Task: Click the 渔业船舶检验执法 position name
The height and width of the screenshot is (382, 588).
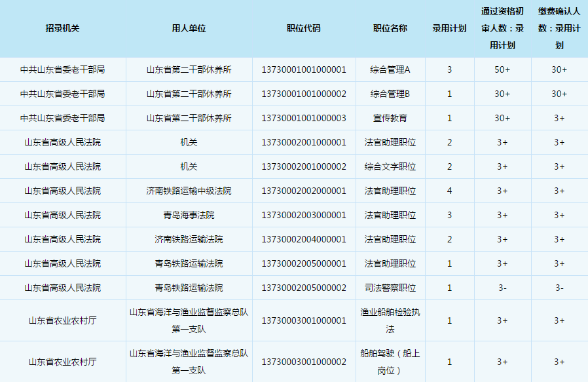Action: click(x=390, y=320)
